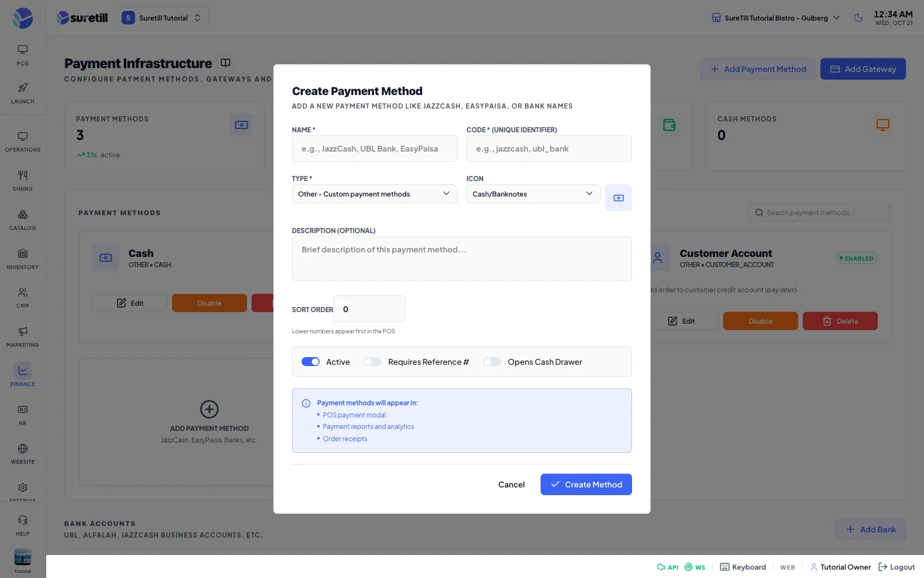Screen dimensions: 924x578
Task: Open the Marketing section
Action: click(x=22, y=337)
